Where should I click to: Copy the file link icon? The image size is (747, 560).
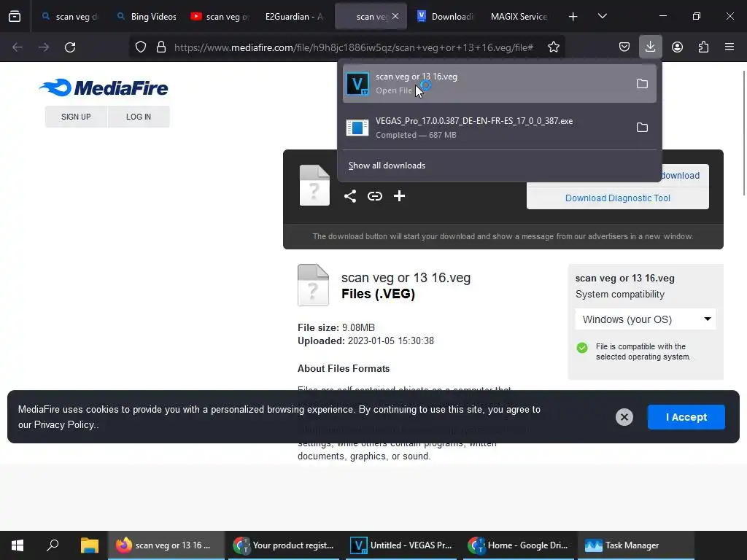[375, 196]
